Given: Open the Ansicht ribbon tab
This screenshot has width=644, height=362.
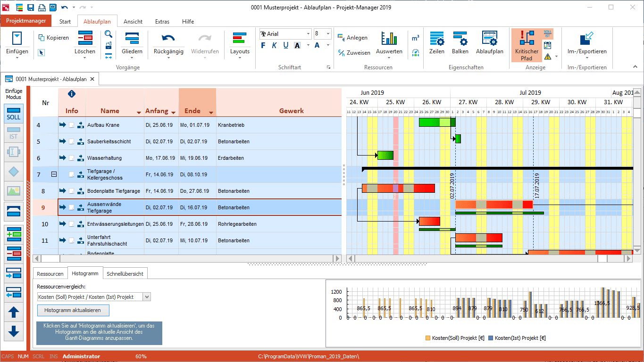Looking at the screenshot, I should (x=133, y=21).
